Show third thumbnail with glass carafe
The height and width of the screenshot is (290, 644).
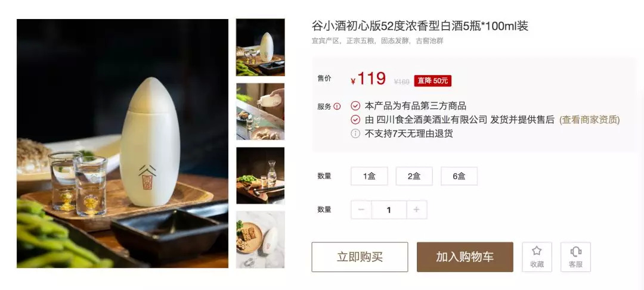261,176
